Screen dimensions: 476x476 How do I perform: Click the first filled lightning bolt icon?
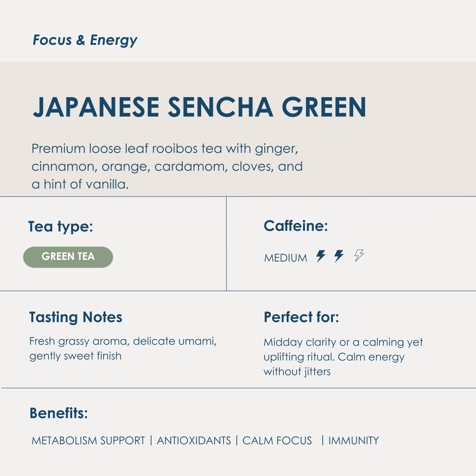coord(321,256)
